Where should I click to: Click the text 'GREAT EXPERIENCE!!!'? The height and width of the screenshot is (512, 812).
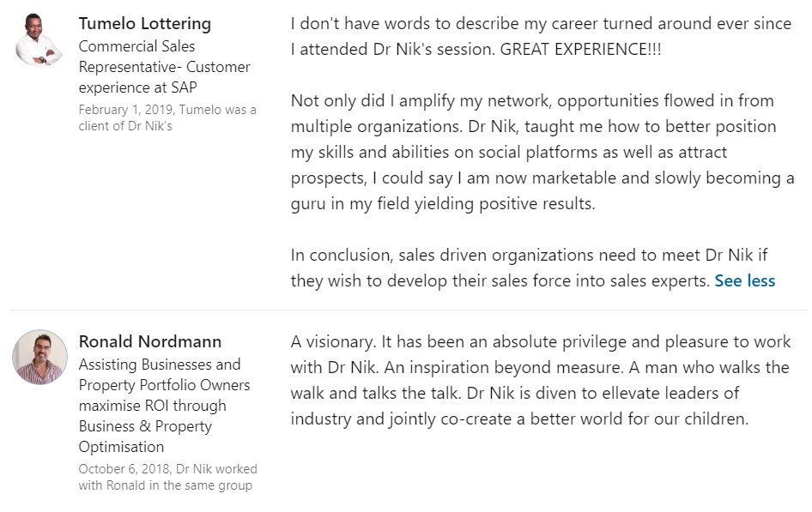tap(580, 49)
